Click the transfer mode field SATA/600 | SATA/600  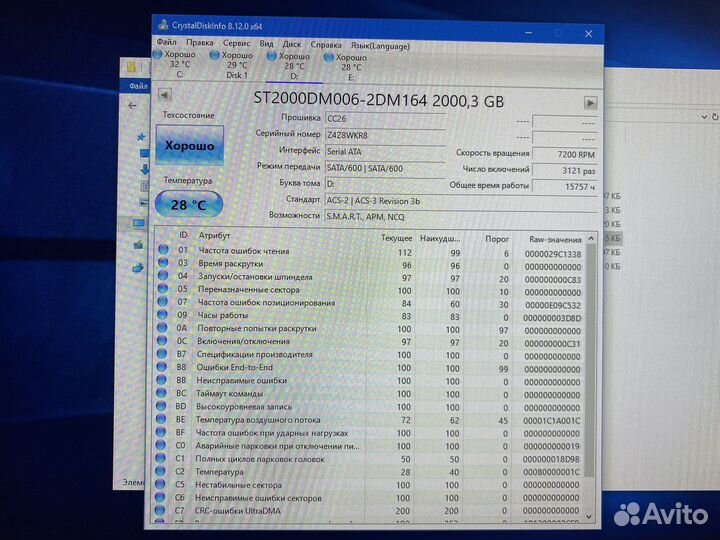(385, 168)
